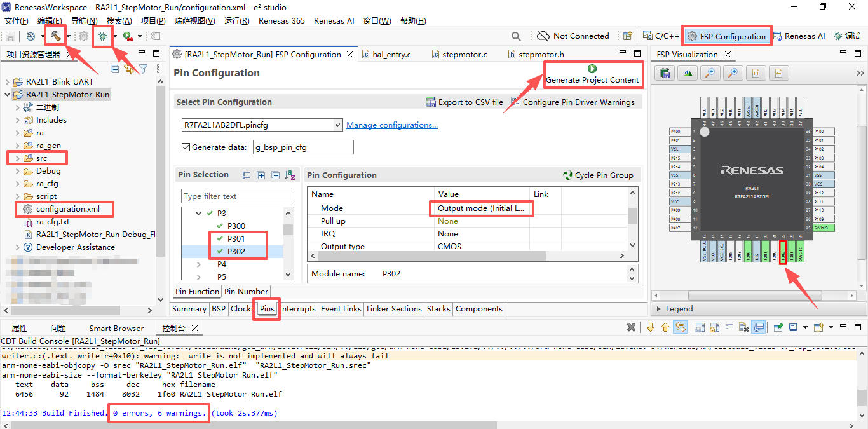Click Generate Project Content green icon
This screenshot has width=868, height=429.
point(592,69)
